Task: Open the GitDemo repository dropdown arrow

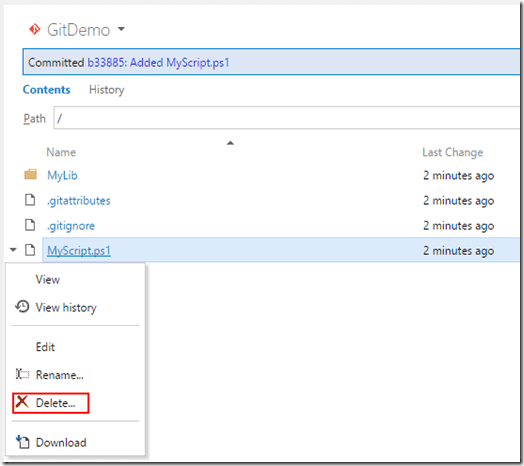Action: tap(121, 29)
